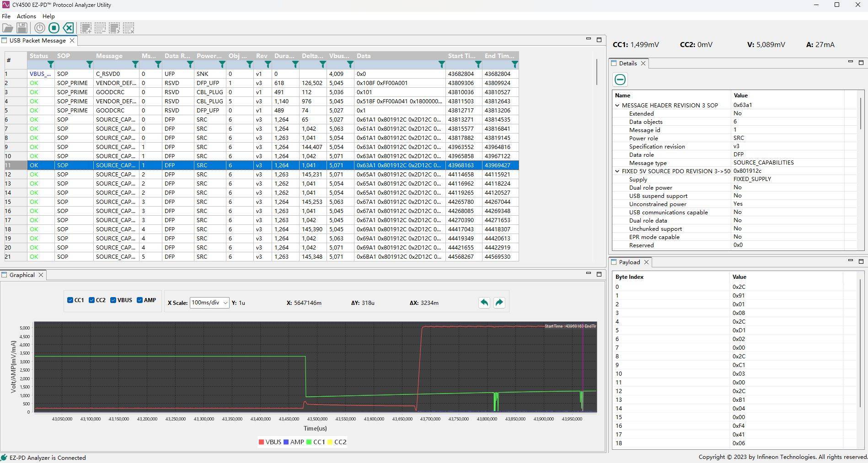
Task: Open the X Scale dropdown
Action: click(209, 303)
